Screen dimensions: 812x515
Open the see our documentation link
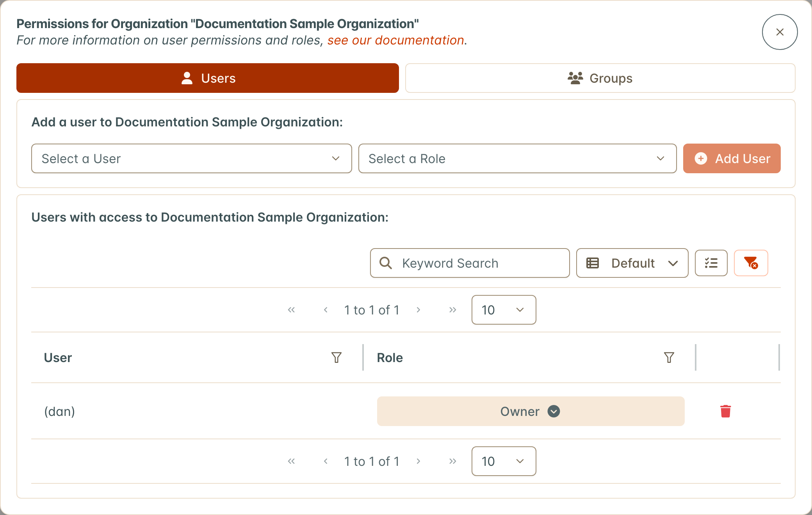click(x=396, y=40)
